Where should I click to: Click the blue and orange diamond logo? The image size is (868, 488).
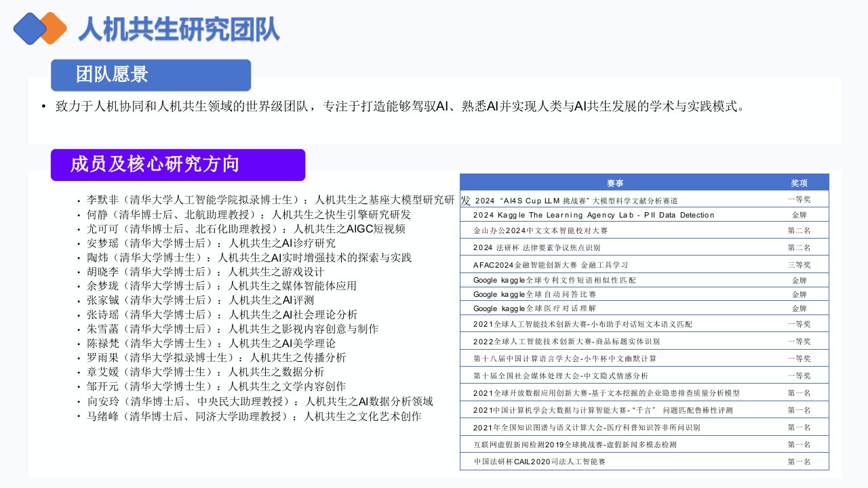coord(40,28)
